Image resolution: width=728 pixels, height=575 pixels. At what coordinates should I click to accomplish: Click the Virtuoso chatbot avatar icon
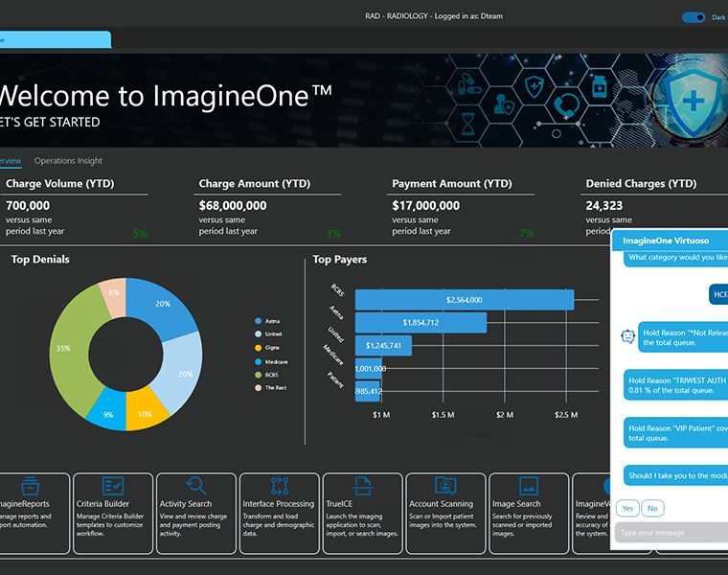[627, 335]
